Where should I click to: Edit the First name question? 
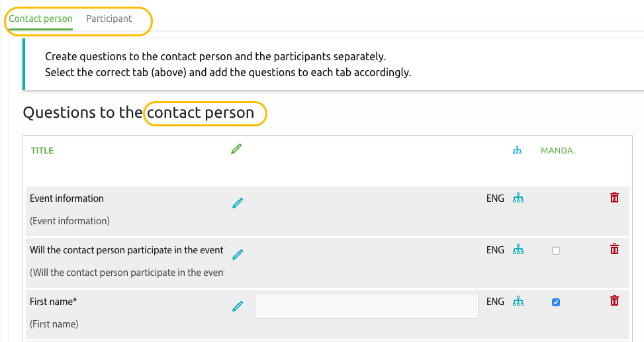(x=238, y=306)
